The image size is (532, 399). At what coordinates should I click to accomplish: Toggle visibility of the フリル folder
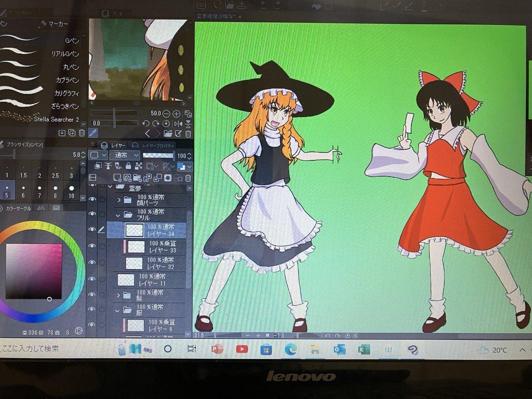93,214
